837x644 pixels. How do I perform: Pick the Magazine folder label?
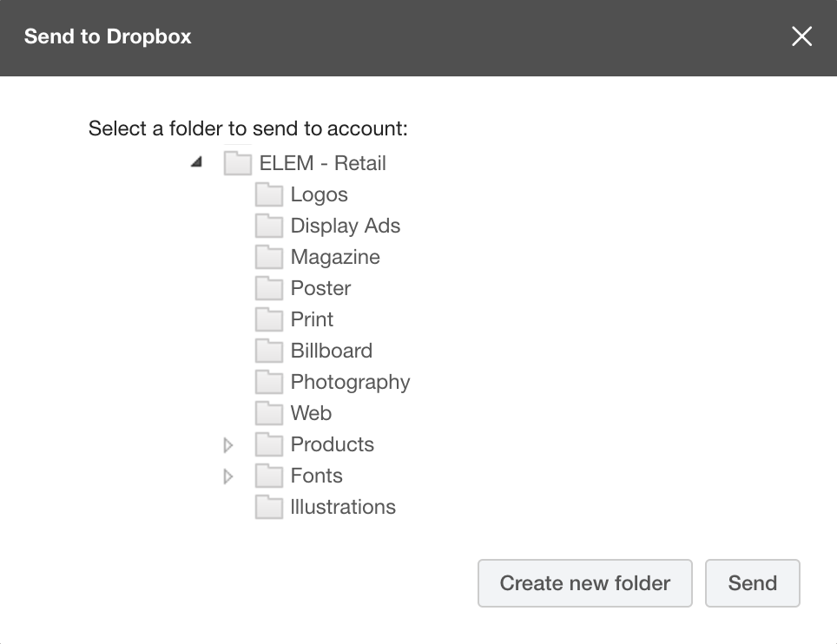click(335, 257)
